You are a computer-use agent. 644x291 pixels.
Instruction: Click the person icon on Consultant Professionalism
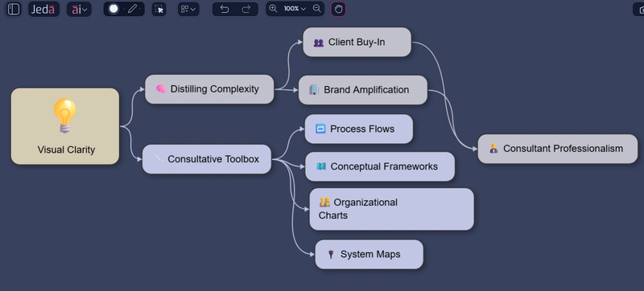493,149
